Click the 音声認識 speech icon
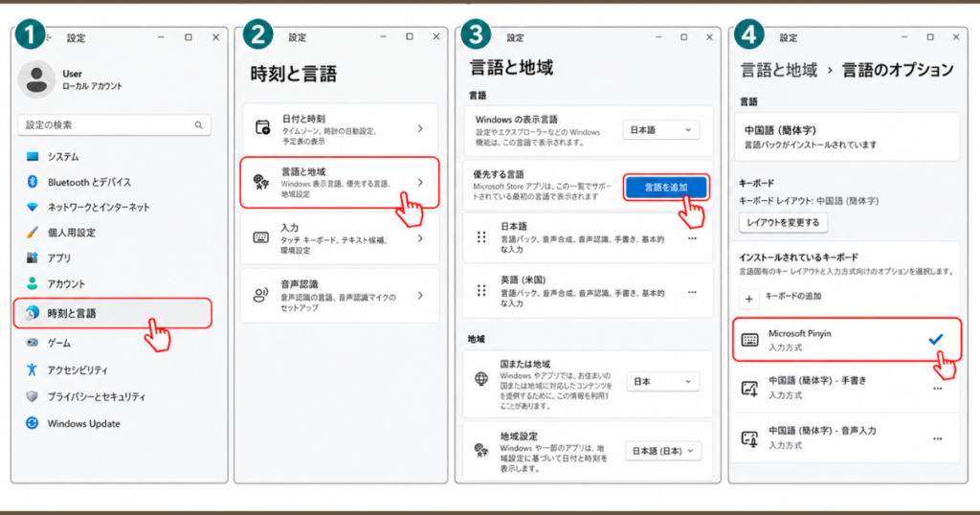 260,295
